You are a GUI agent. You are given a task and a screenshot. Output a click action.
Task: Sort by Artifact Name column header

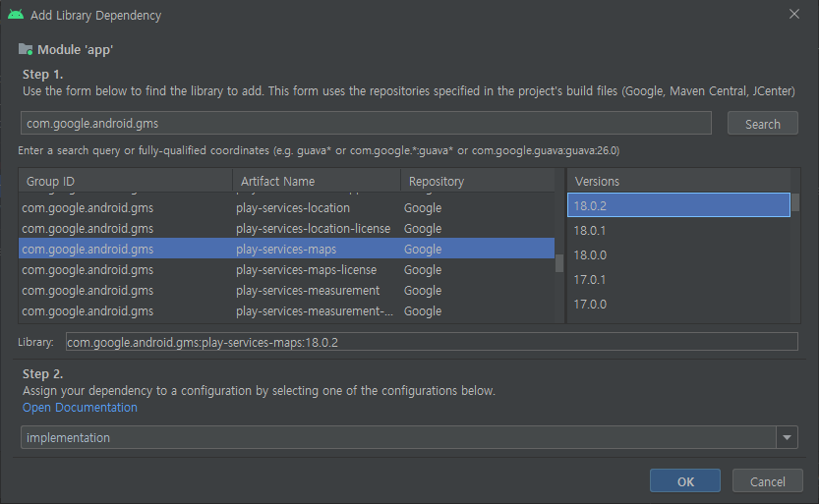pyautogui.click(x=317, y=181)
